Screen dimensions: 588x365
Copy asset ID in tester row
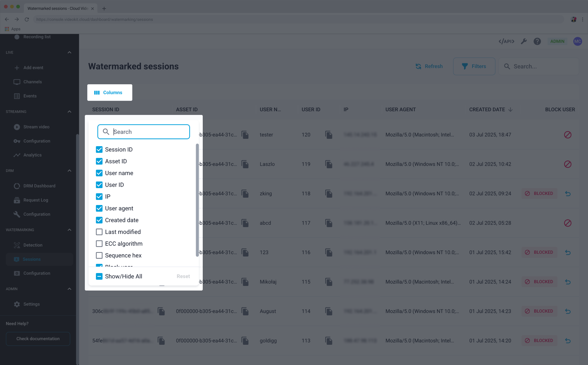(245, 135)
